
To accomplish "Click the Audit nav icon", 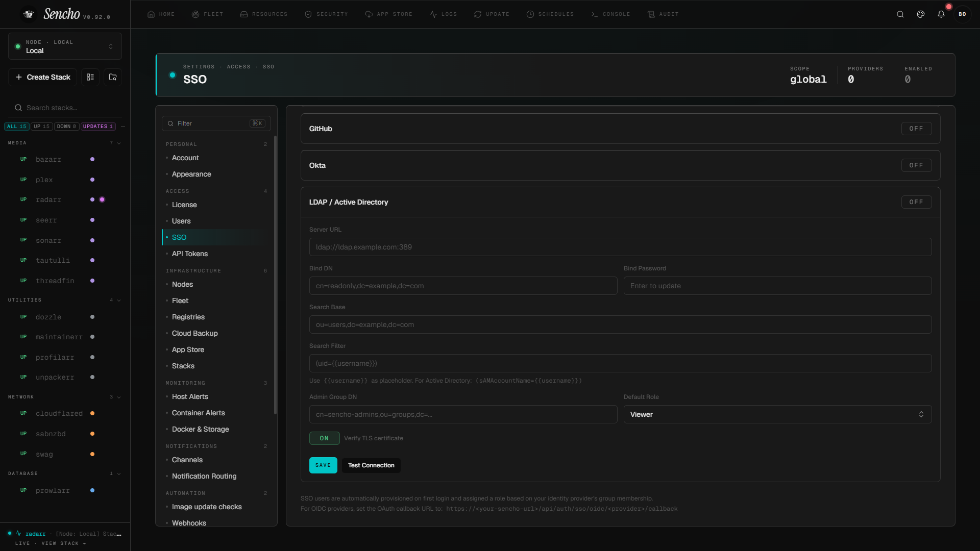I will (x=651, y=14).
